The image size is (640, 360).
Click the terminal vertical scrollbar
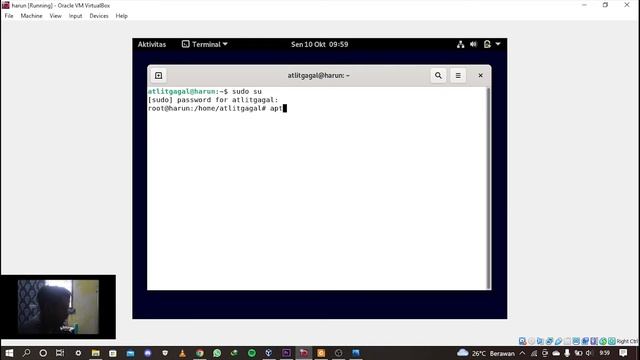tap(488, 188)
